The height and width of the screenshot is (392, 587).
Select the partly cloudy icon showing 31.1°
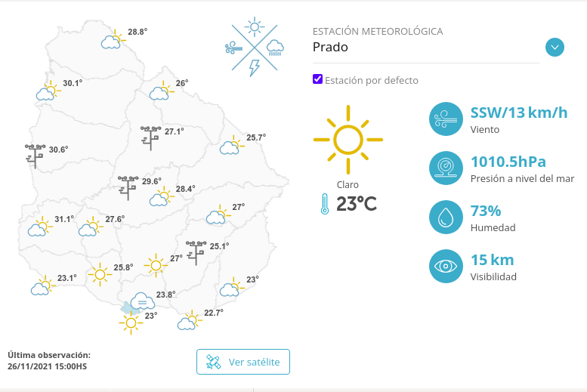point(40,226)
